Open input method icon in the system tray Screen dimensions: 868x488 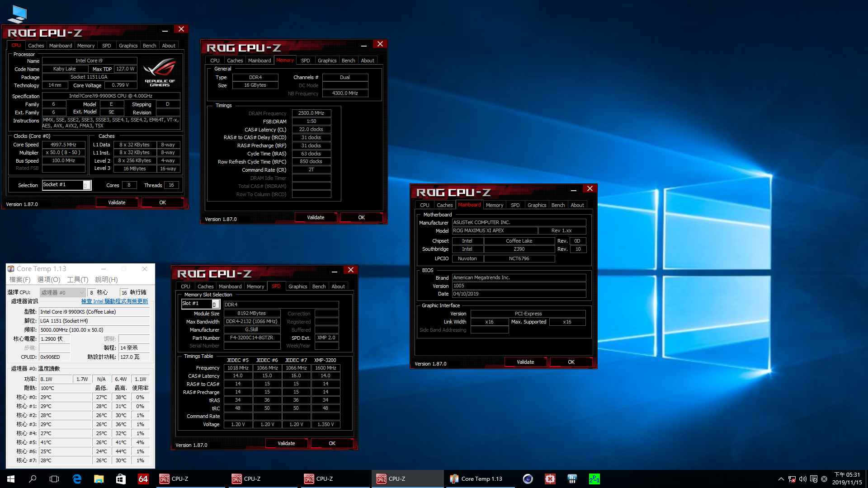click(x=814, y=479)
